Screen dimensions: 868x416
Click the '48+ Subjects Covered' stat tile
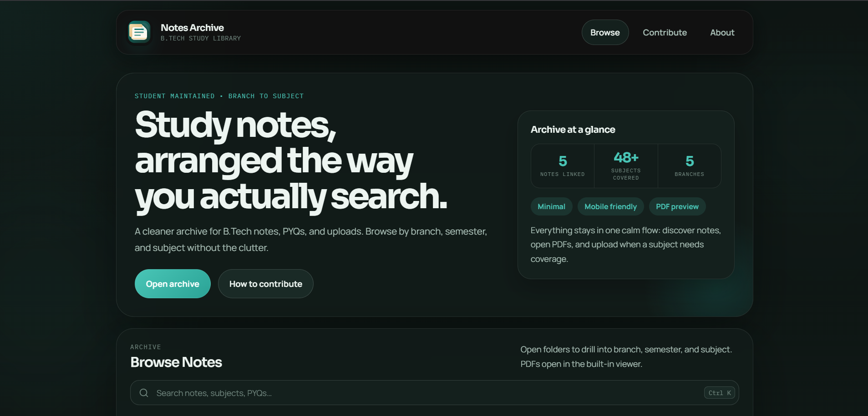coord(625,165)
